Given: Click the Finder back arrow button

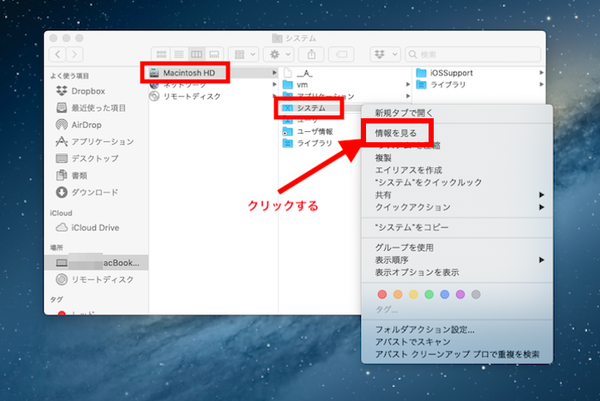Looking at the screenshot, I should (60, 52).
